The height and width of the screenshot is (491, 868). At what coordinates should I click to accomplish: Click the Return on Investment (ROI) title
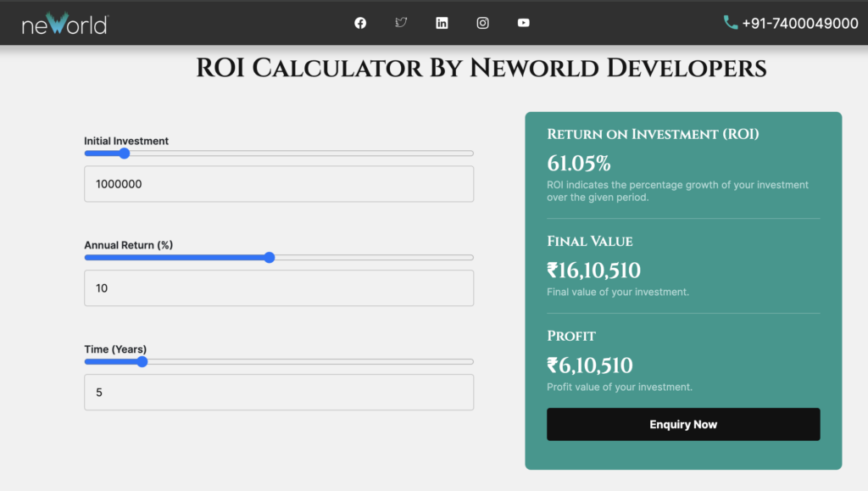pos(653,134)
